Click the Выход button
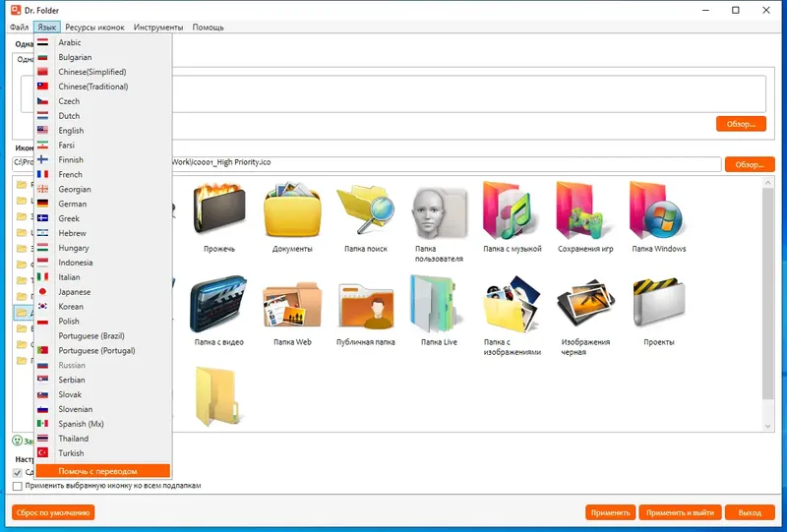 750,512
